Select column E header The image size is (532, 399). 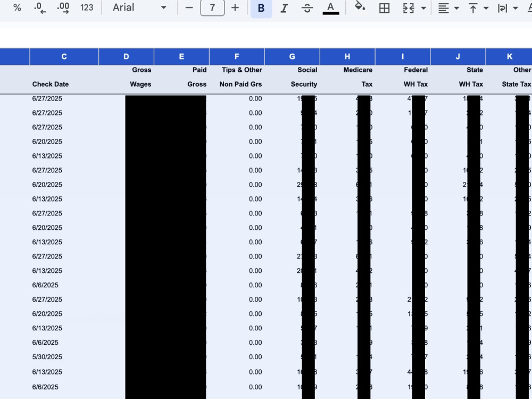[181, 57]
